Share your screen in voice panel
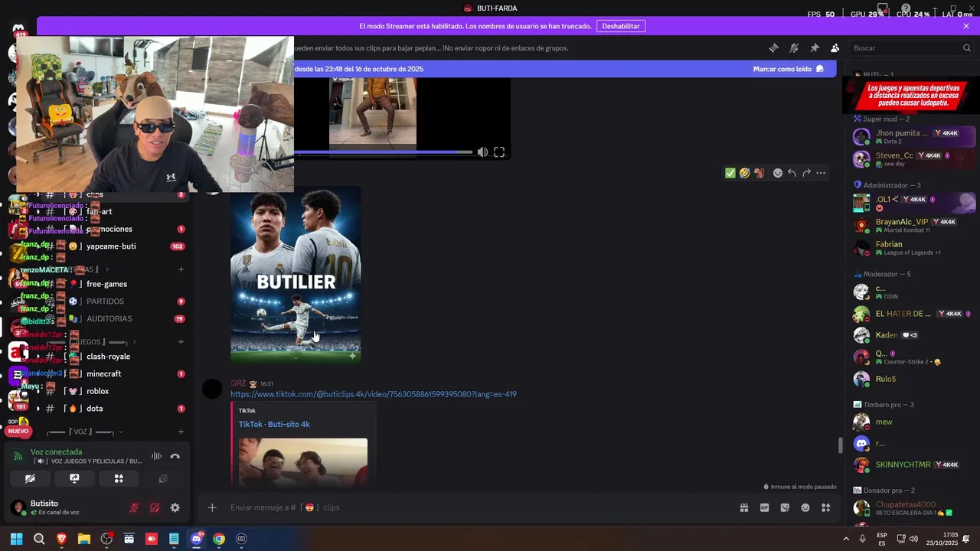This screenshot has width=980, height=551. tap(74, 478)
